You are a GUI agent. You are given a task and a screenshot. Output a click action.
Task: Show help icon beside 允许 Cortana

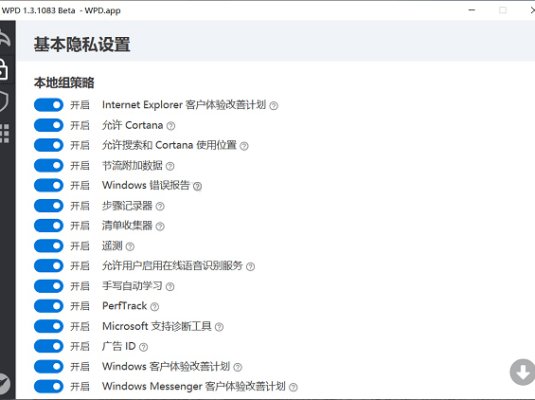171,126
